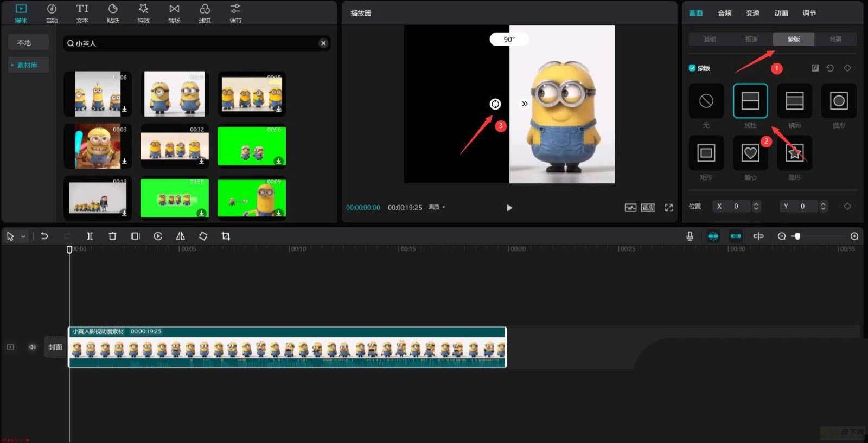
Task: Reset the mask settings
Action: click(830, 68)
